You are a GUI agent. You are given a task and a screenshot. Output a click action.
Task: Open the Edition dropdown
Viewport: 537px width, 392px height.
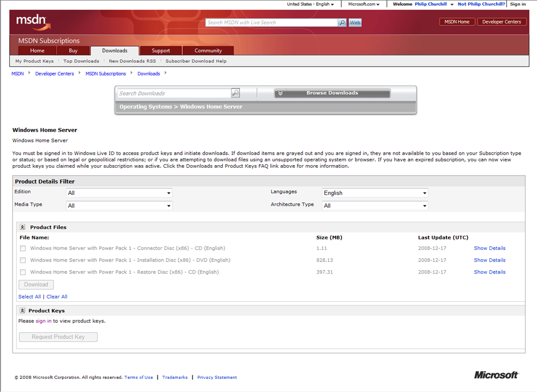click(119, 193)
